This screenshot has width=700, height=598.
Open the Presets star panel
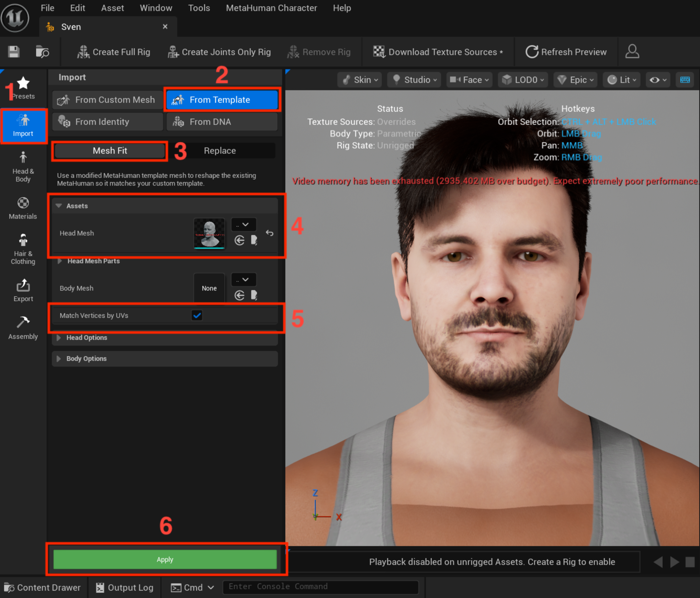(23, 88)
